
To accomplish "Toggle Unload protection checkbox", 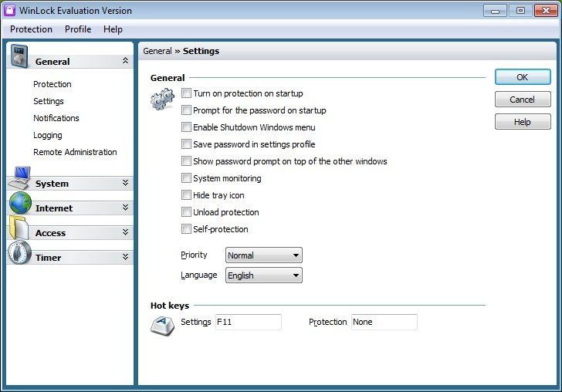I will coord(186,211).
